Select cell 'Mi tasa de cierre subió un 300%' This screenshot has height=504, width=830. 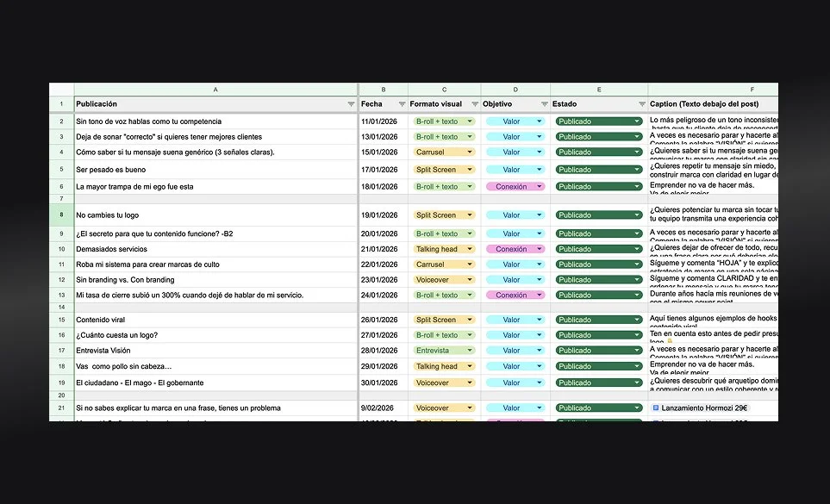click(x=216, y=296)
